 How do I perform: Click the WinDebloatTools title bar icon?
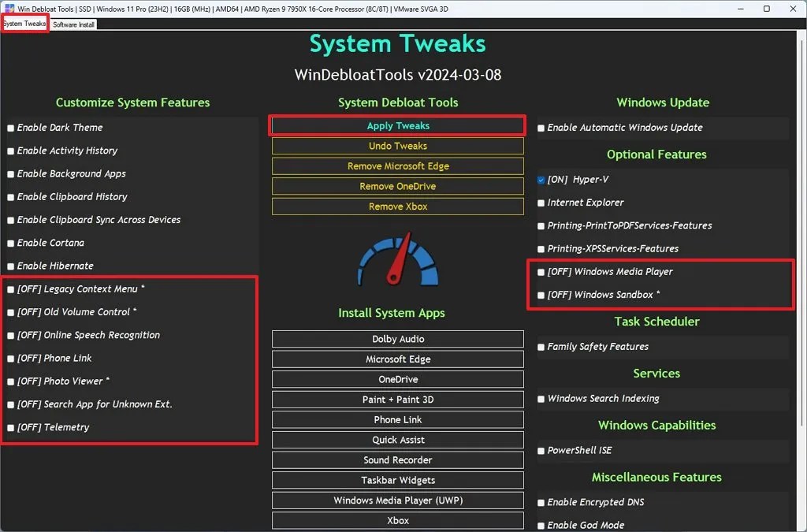coord(9,9)
